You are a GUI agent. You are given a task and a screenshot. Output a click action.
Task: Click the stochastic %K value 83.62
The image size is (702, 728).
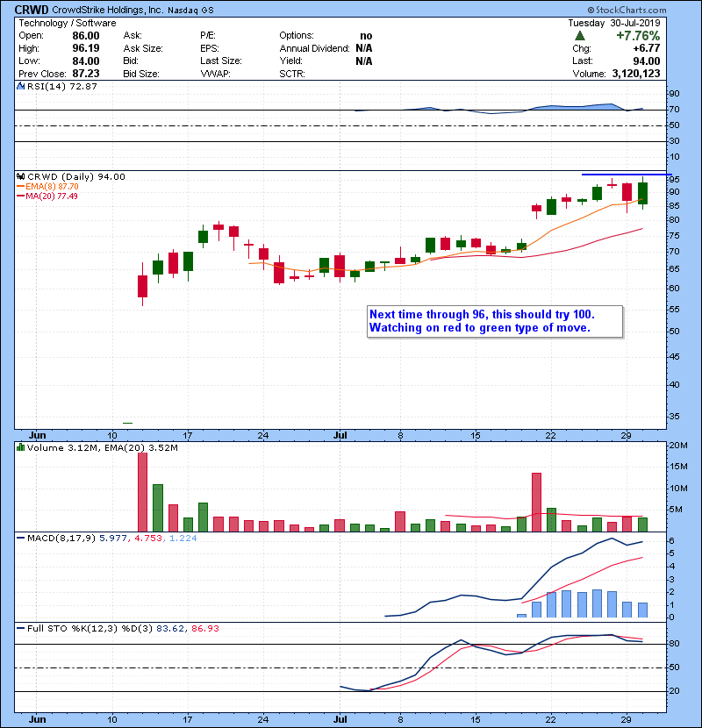tap(170, 628)
